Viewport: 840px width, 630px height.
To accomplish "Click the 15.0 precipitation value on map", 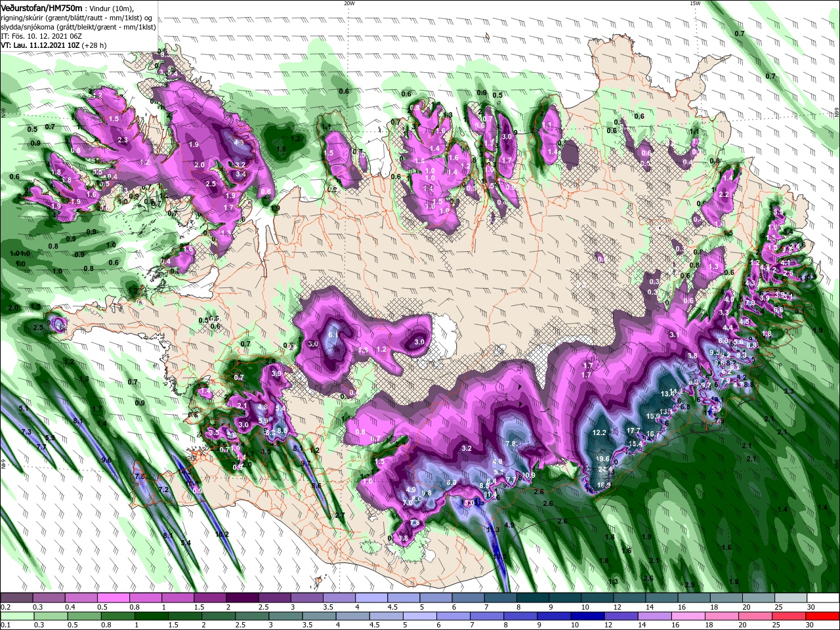I will (653, 417).
